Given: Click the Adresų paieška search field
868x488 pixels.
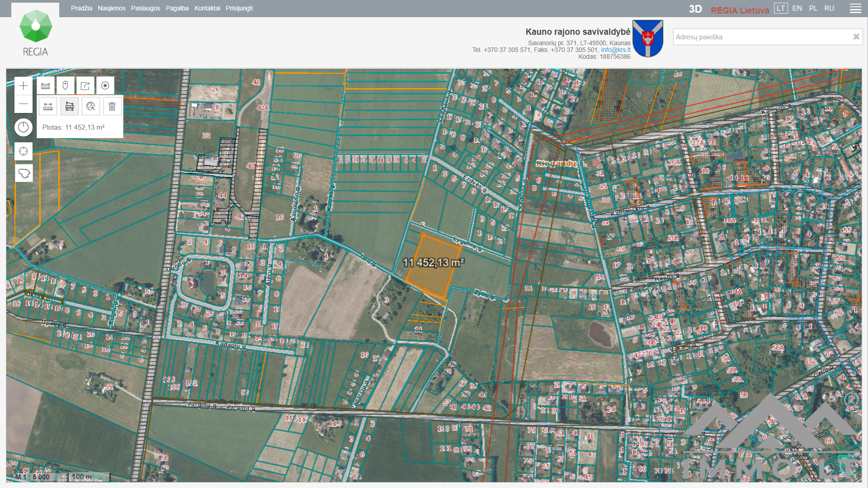Looking at the screenshot, I should click(761, 37).
